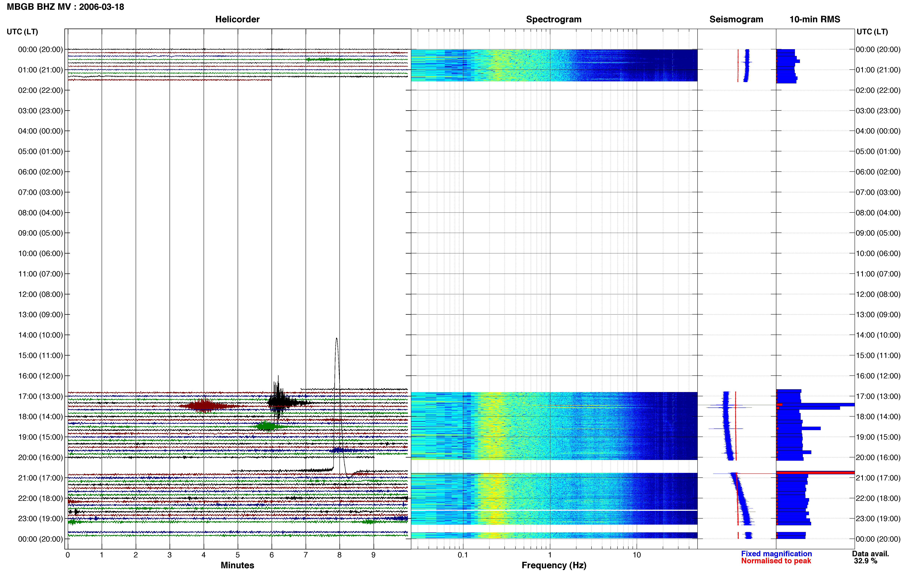This screenshot has width=924, height=578.
Task: Click the plot title 'MBGB BHZ MV : 2006-03-18'
Action: tap(65, 7)
